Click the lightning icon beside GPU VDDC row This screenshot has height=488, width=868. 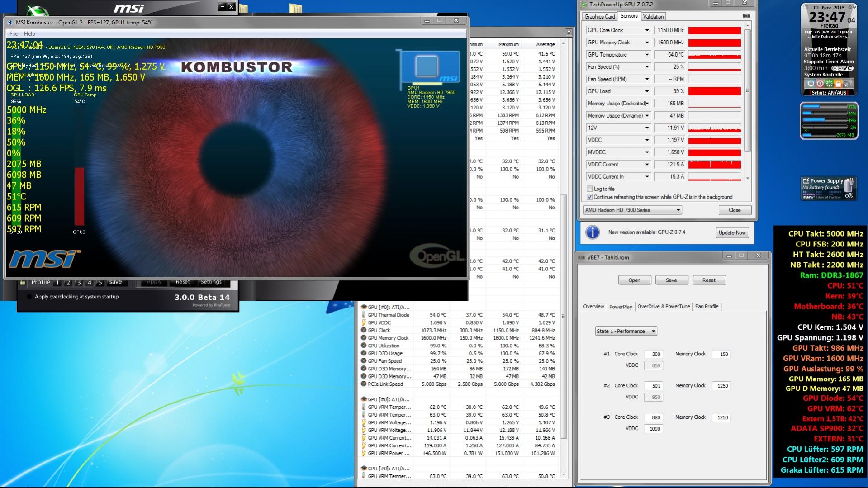[364, 322]
